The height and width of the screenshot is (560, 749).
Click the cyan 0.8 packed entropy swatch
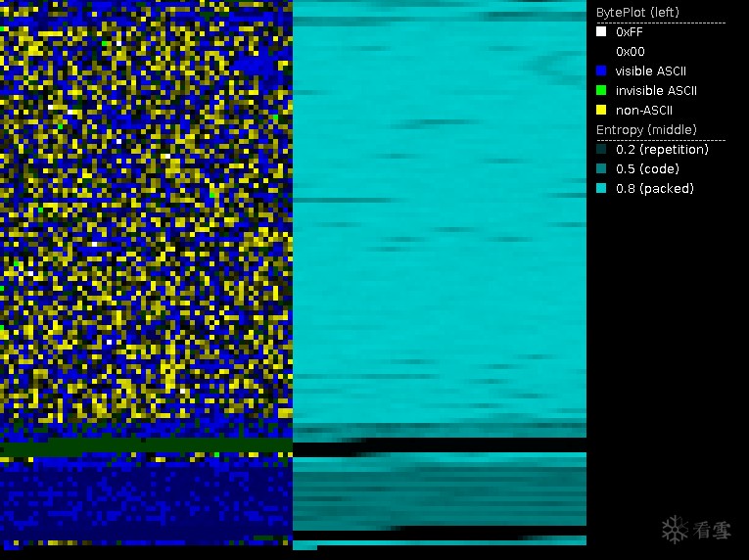coord(601,188)
